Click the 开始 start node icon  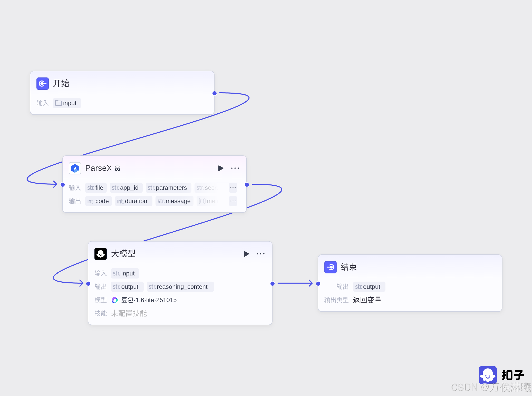tap(42, 84)
